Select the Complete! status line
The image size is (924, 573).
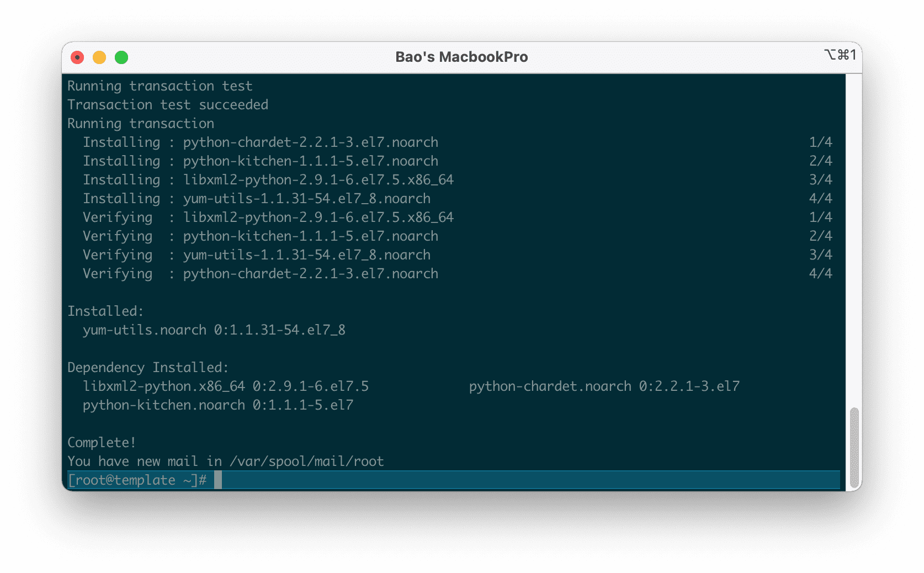[x=101, y=442]
